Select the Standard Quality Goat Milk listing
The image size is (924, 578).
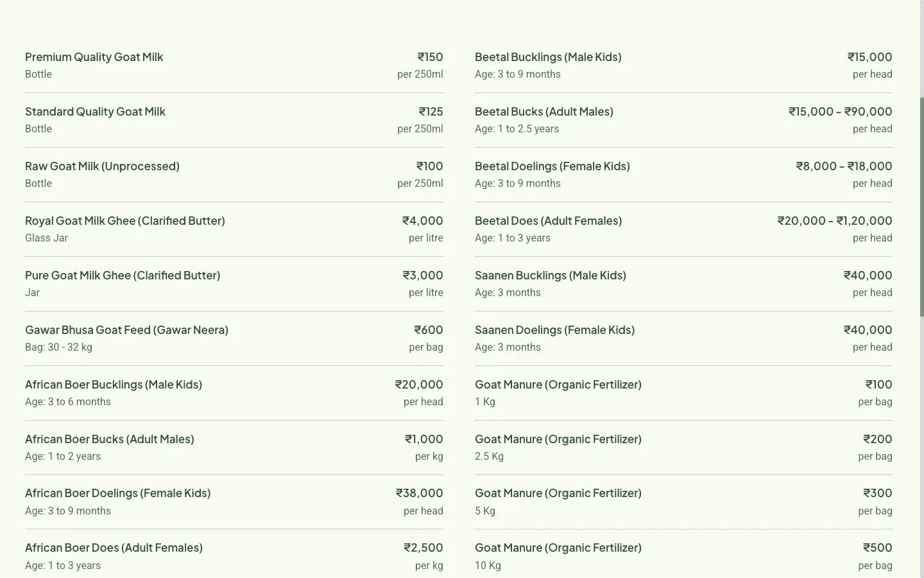(234, 120)
